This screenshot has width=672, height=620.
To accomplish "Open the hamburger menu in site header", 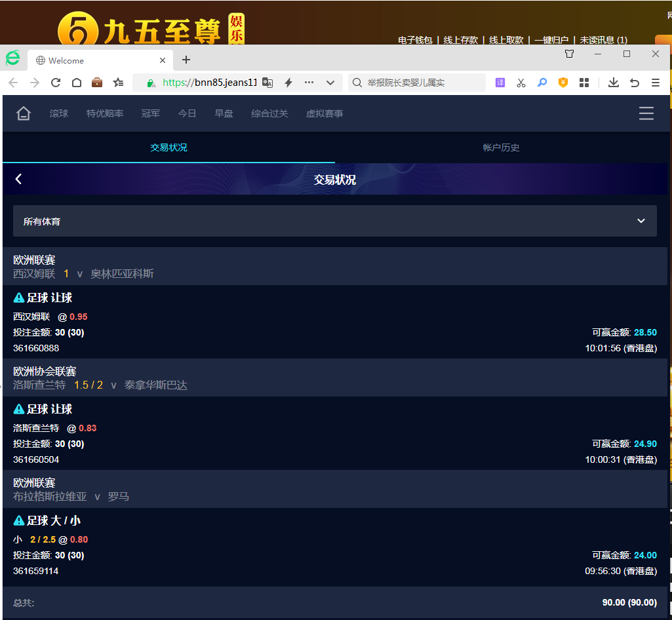I will 646,113.
